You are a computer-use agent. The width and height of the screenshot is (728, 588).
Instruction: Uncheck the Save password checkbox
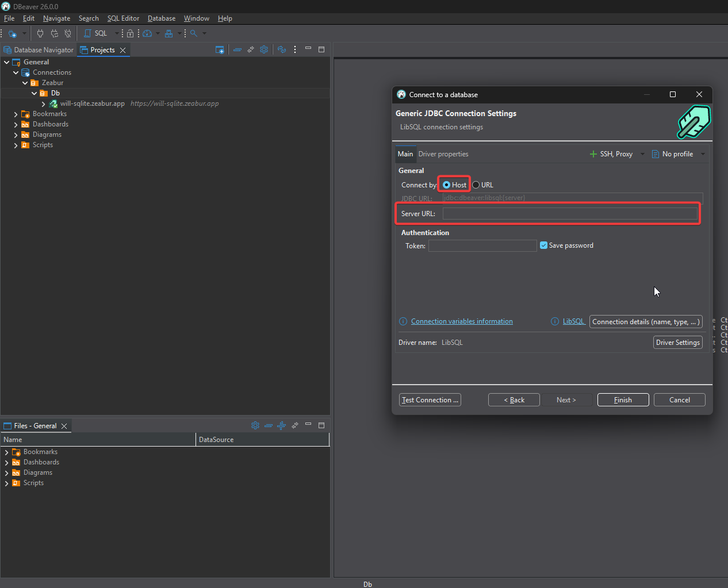[543, 245]
